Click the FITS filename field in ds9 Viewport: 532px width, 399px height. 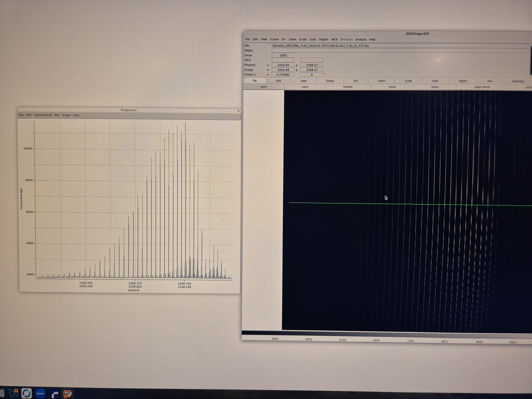400,46
